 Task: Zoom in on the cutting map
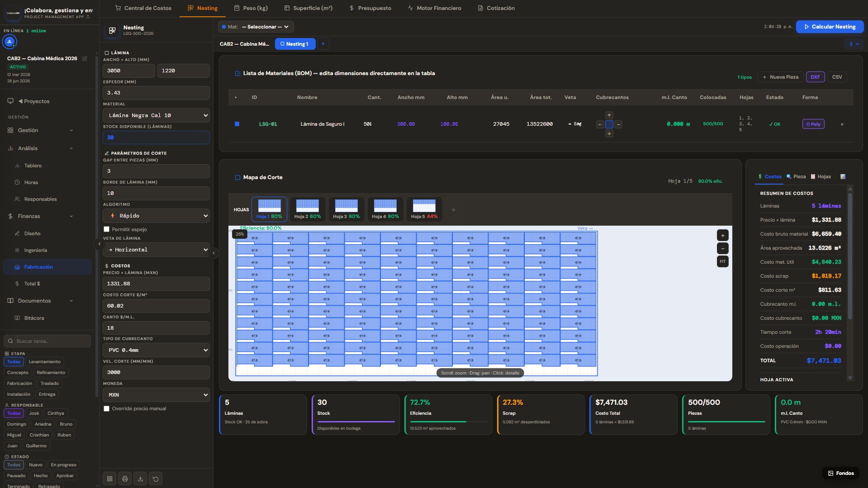[x=722, y=235]
